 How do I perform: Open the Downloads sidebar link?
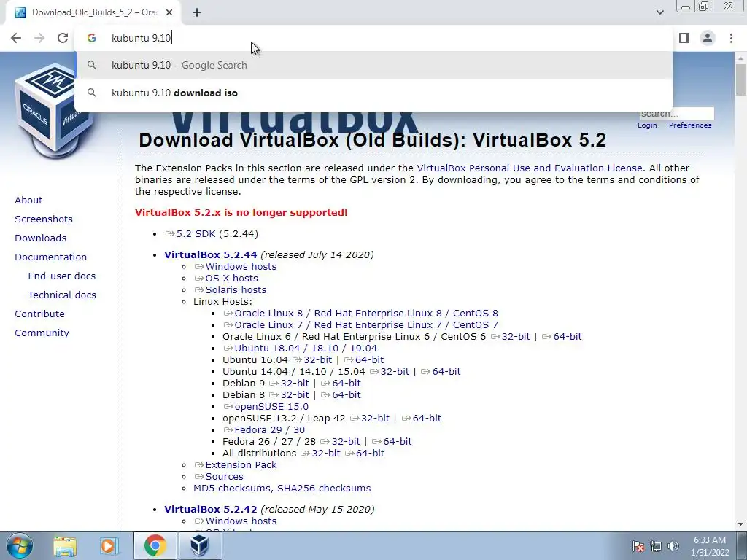point(41,238)
